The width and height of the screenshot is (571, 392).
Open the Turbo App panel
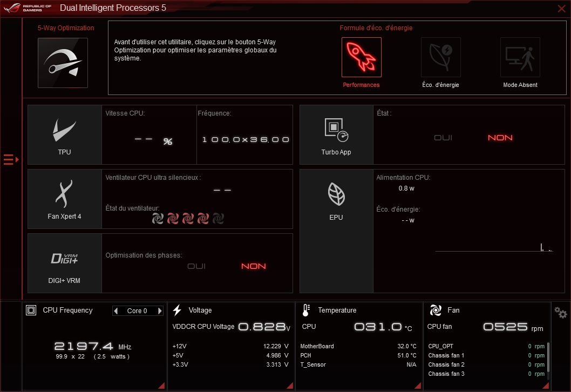pos(336,134)
